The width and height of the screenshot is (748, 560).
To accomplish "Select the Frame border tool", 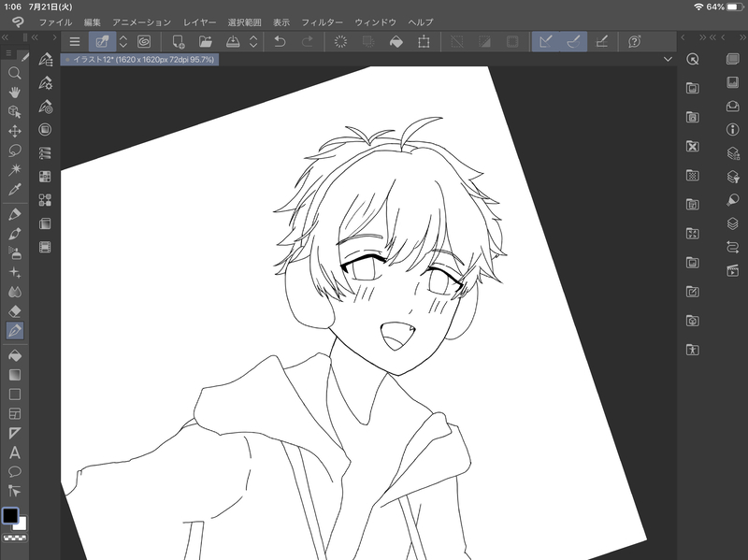I will [14, 413].
